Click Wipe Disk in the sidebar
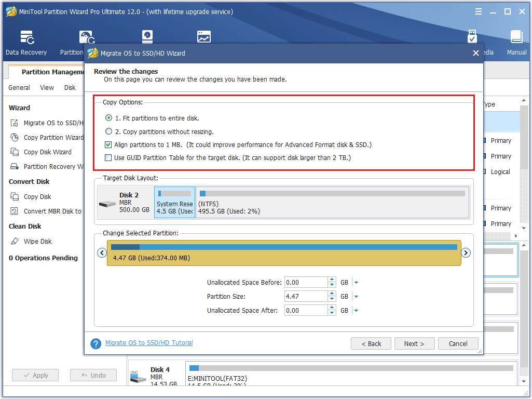The width and height of the screenshot is (532, 399). click(x=38, y=242)
